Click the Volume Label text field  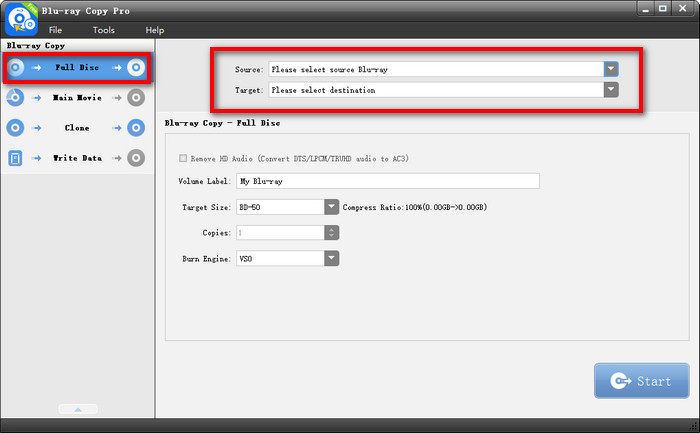point(387,181)
